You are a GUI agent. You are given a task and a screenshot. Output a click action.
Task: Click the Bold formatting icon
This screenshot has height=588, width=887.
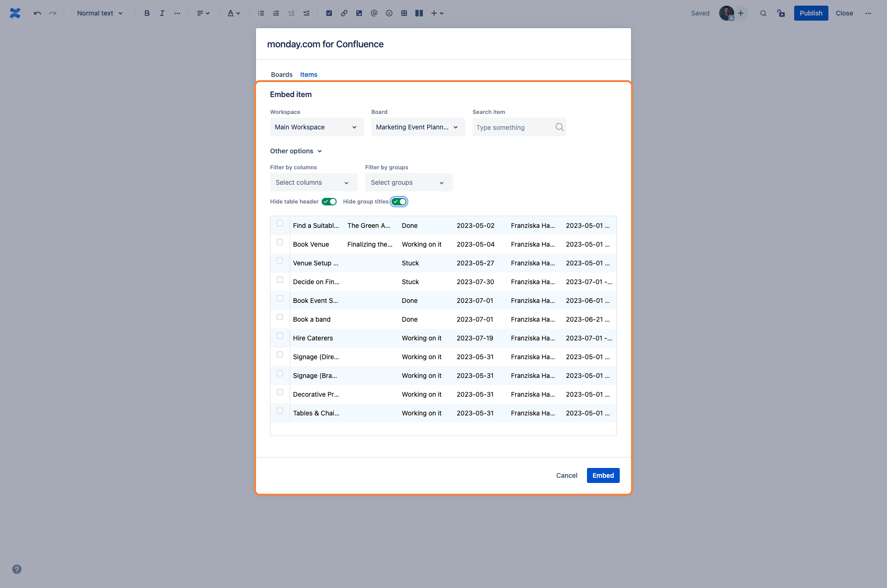tap(147, 13)
